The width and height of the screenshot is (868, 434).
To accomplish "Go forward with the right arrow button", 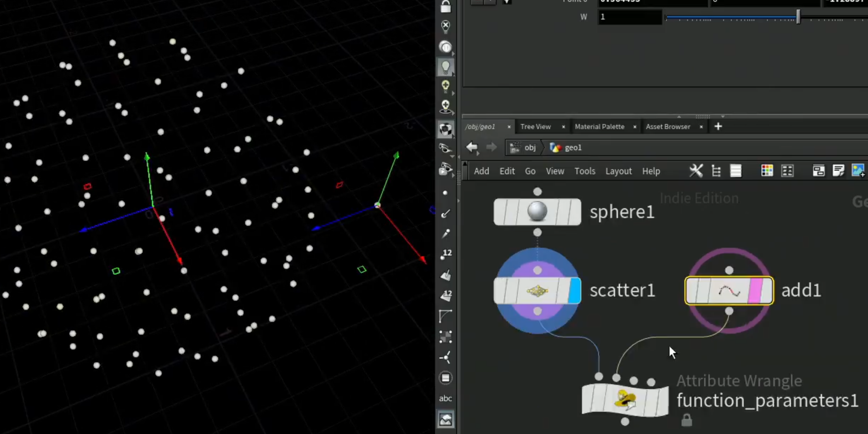I will (491, 147).
